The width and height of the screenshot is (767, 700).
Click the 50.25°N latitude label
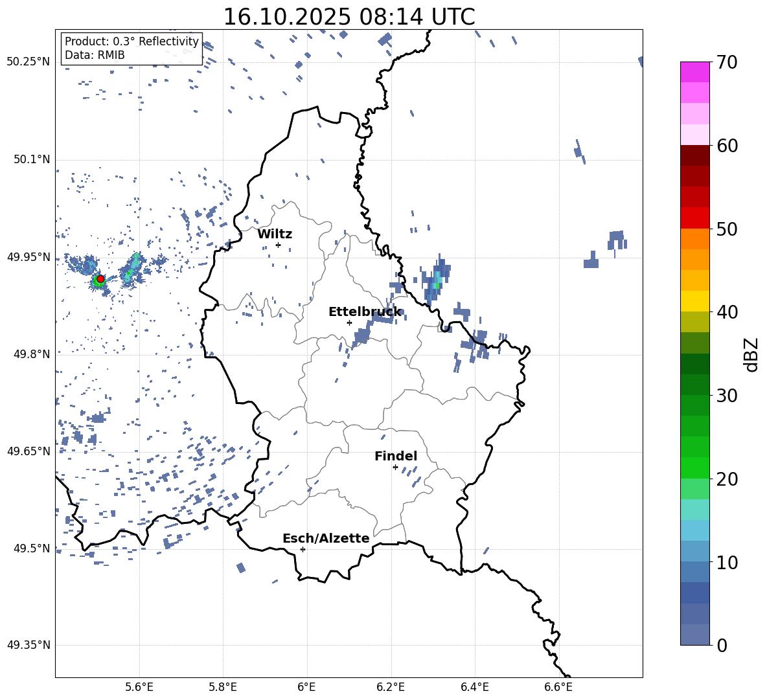[x=29, y=62]
